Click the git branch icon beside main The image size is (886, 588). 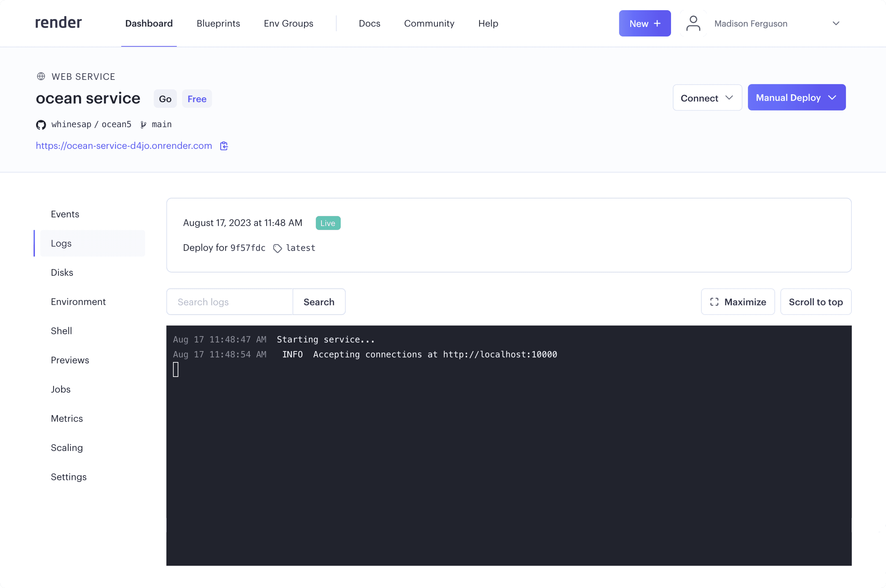point(143,125)
